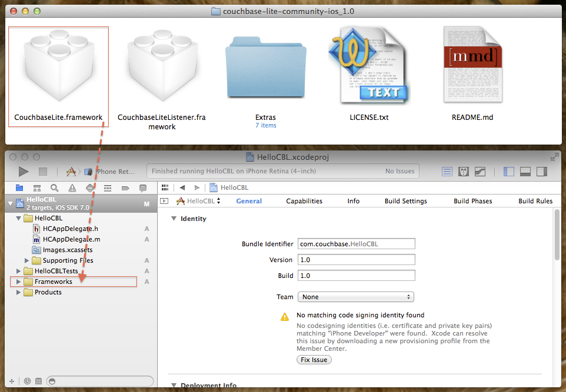This screenshot has height=392, width=566.
Task: Show the Assistant editor
Action: pos(464,172)
